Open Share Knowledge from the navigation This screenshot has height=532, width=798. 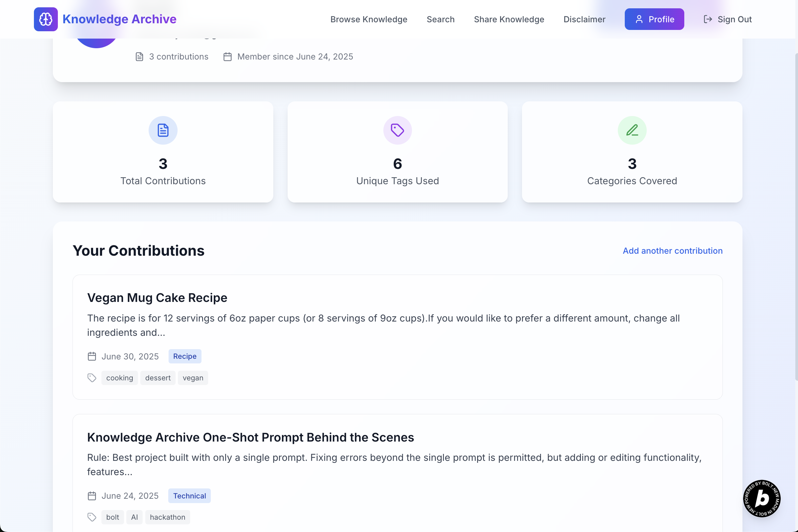coord(509,19)
